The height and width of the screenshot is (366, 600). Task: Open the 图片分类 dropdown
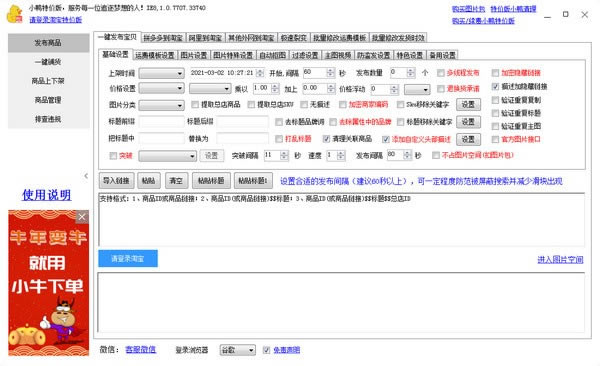pos(161,105)
